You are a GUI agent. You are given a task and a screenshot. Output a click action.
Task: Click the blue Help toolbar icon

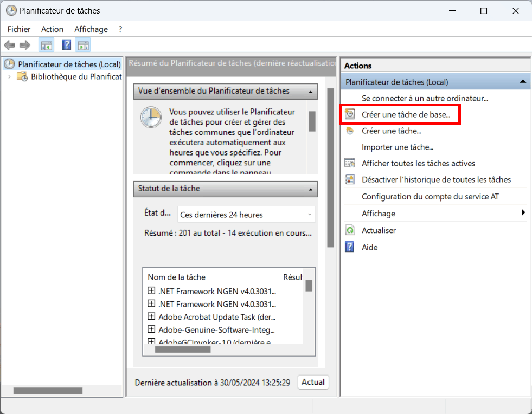tap(67, 45)
